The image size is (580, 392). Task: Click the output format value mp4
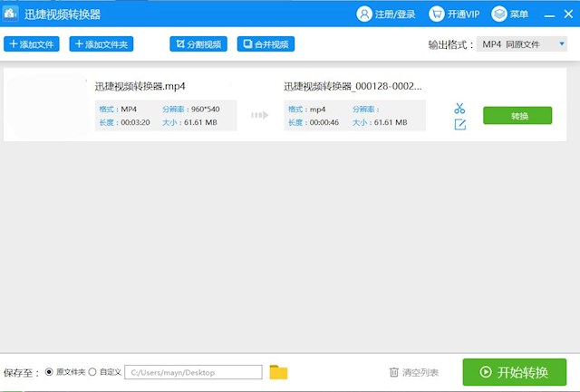pos(317,110)
